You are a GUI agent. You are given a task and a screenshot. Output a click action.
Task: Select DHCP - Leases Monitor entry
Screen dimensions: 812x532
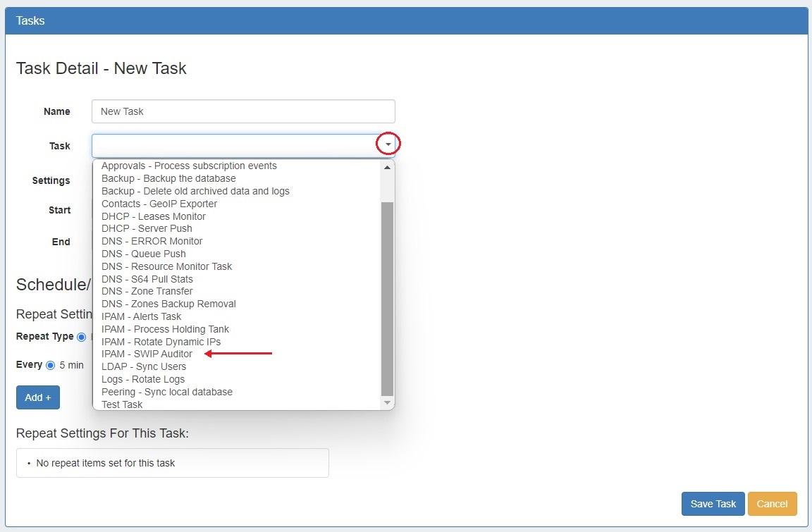pyautogui.click(x=153, y=216)
